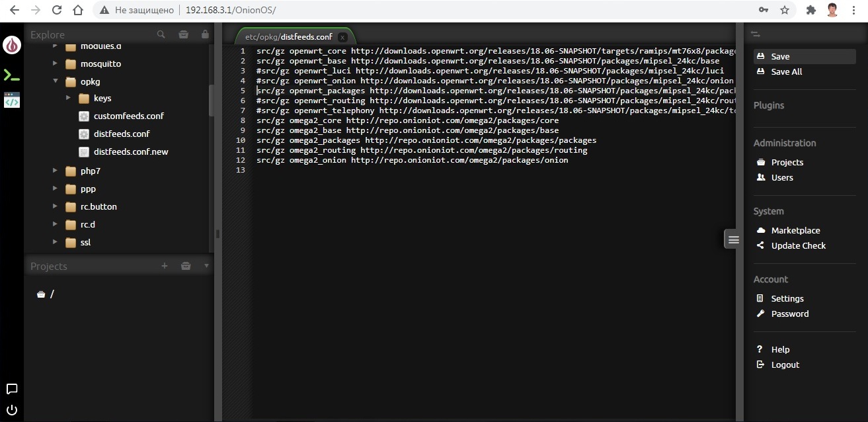This screenshot has width=868, height=422.
Task: Open the browser extensions puzzle icon
Action: click(811, 10)
